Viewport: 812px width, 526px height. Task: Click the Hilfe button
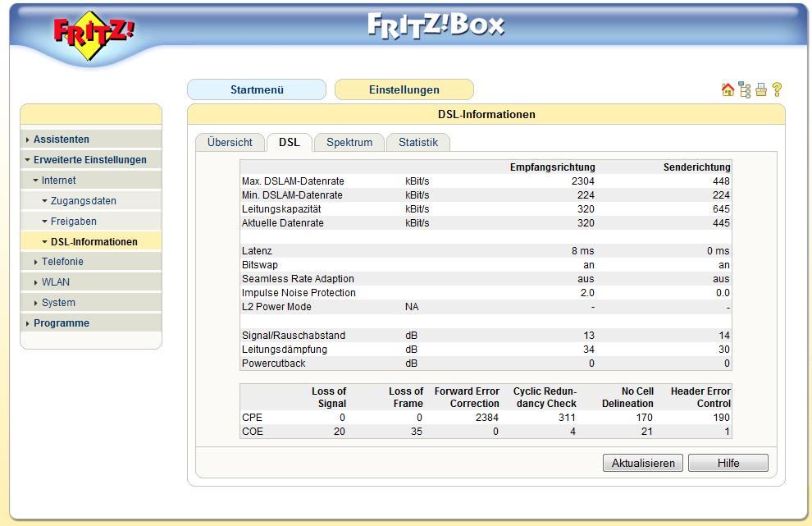coord(728,463)
